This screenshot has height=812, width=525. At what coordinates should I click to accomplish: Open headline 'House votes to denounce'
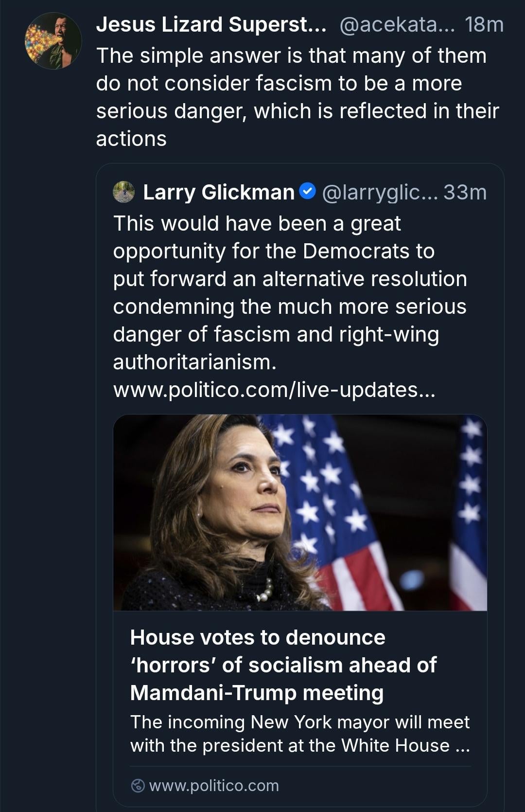pyautogui.click(x=258, y=637)
